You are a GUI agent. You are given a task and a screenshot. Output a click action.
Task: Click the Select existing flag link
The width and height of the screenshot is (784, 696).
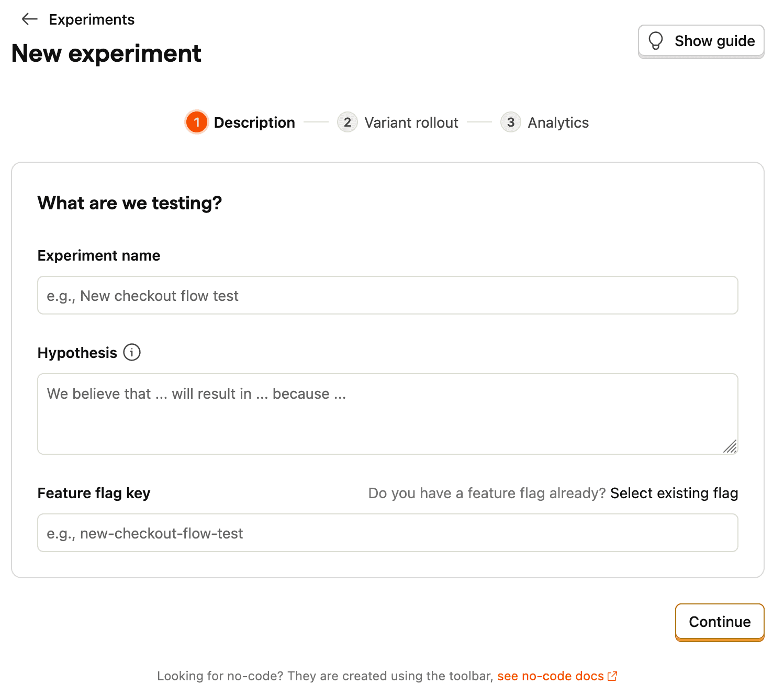[x=674, y=492]
